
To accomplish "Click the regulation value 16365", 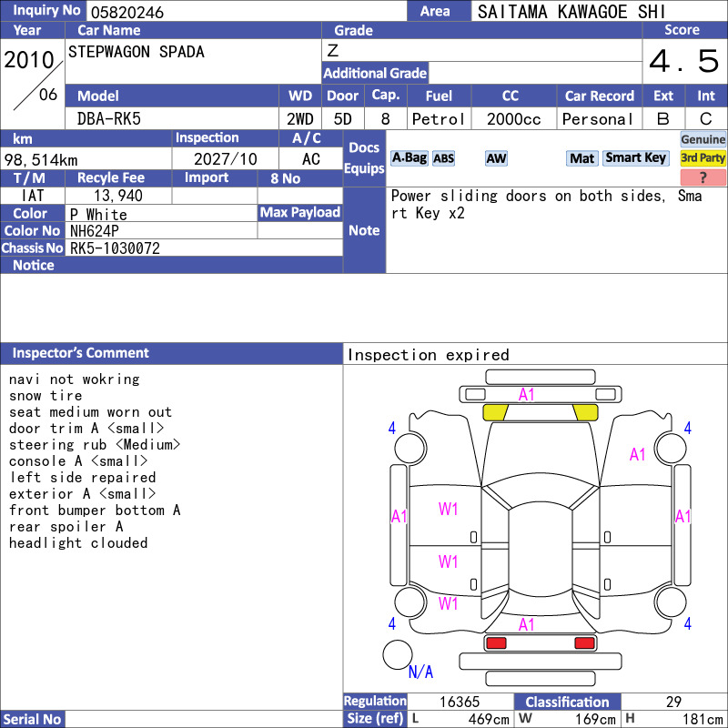I will pyautogui.click(x=460, y=702).
